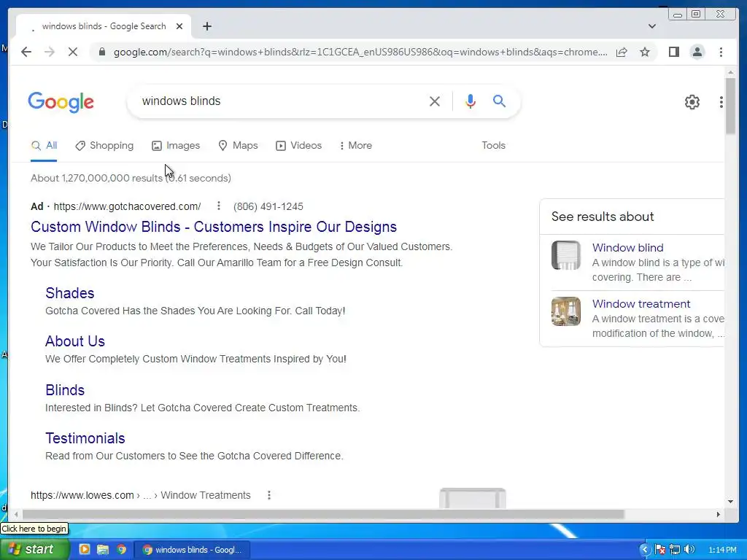Click the Window treatment thumbnail image
Screen dimensions: 747x560
566,311
